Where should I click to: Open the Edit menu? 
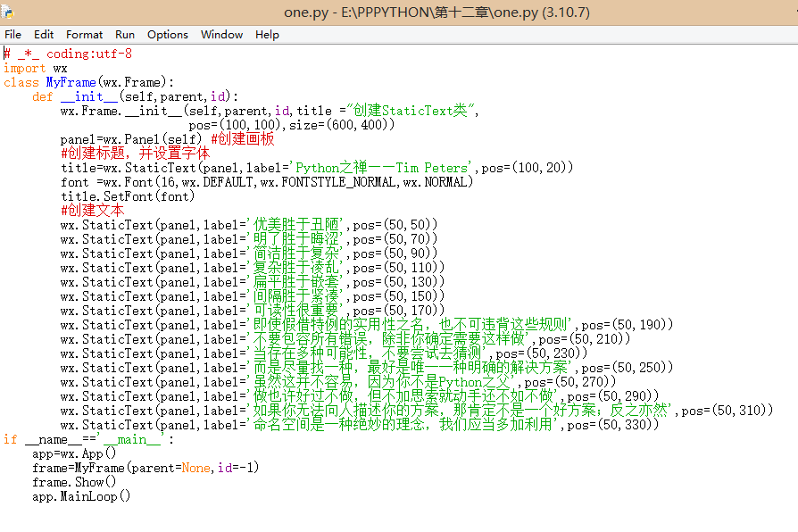[44, 35]
